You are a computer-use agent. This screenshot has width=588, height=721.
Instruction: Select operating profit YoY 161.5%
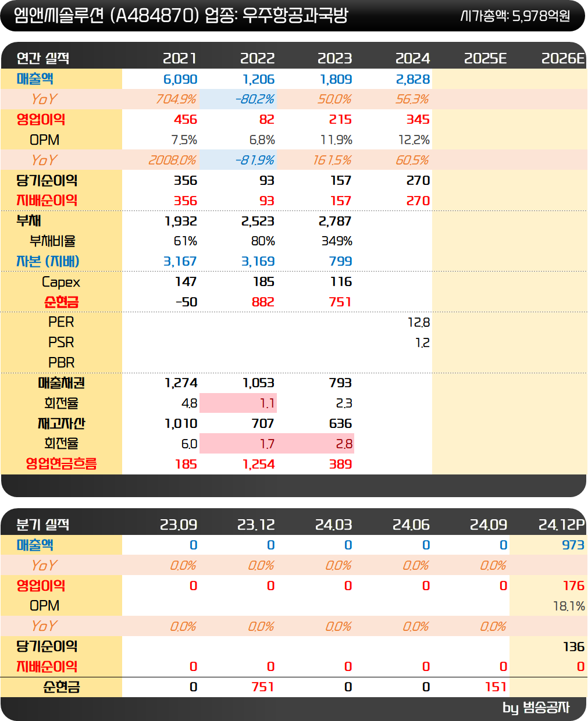coord(332,160)
